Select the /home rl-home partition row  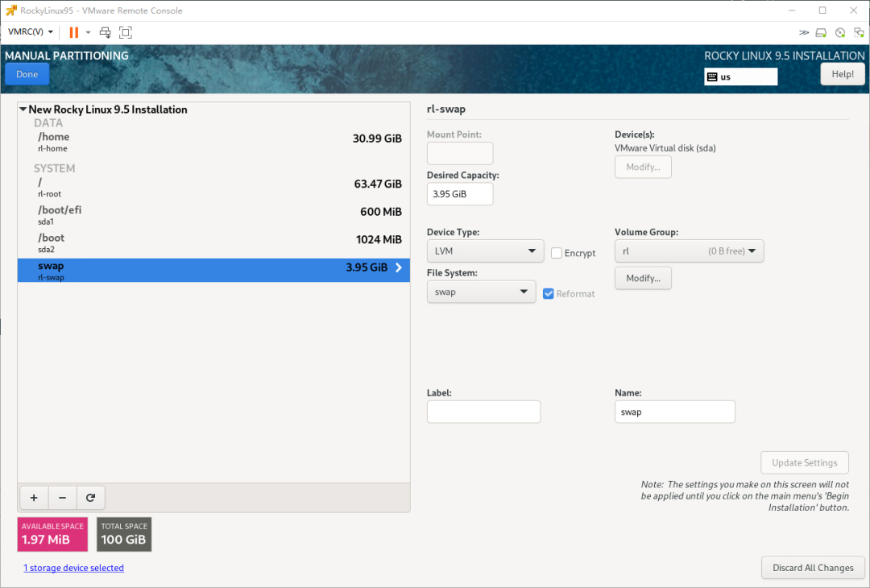point(213,142)
